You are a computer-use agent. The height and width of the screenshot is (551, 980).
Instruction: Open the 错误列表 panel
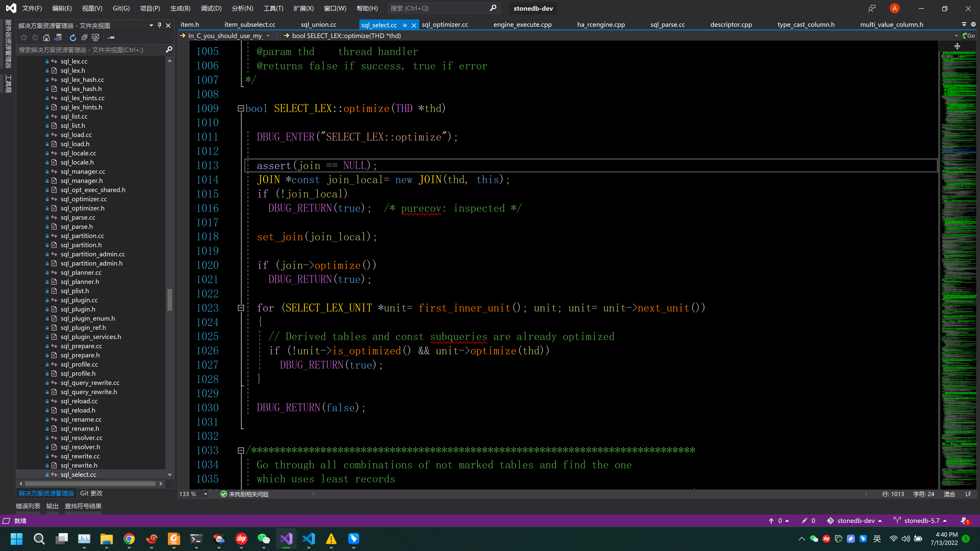pyautogui.click(x=28, y=506)
